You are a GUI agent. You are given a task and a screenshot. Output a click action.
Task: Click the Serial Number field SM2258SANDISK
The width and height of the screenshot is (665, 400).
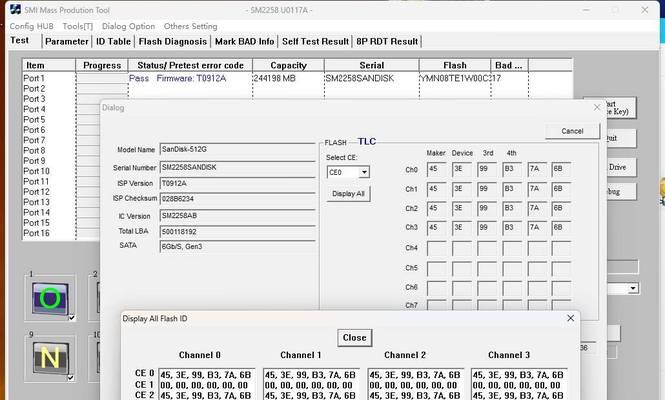pos(237,168)
